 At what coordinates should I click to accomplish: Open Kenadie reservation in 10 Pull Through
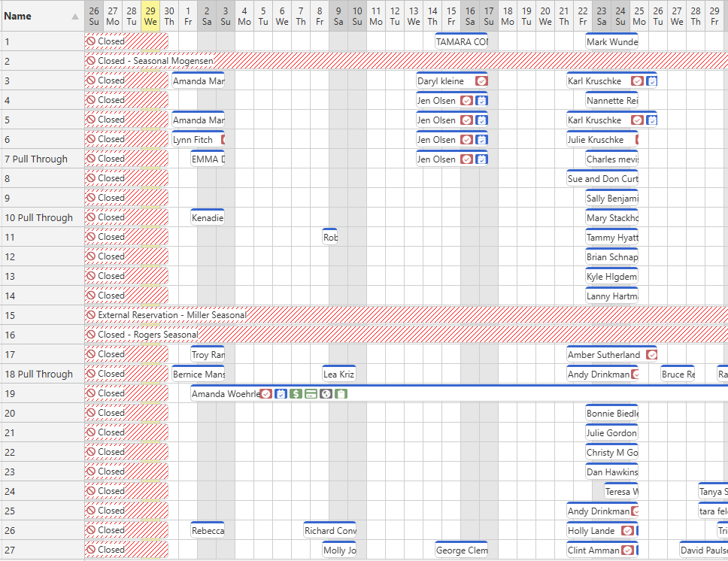click(x=208, y=217)
